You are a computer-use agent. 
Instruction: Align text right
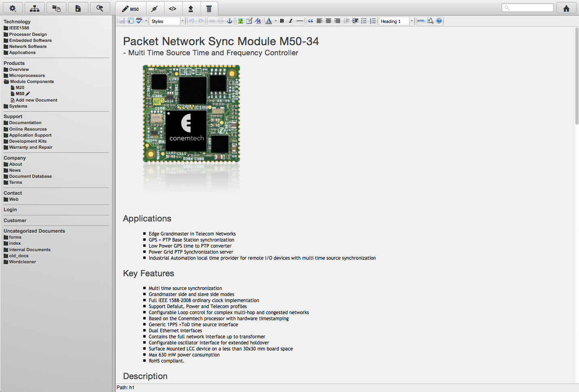337,21
